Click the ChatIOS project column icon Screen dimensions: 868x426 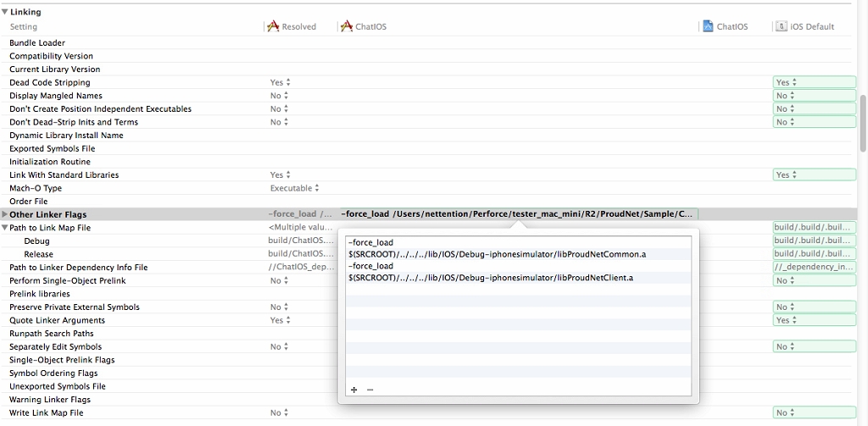(708, 26)
